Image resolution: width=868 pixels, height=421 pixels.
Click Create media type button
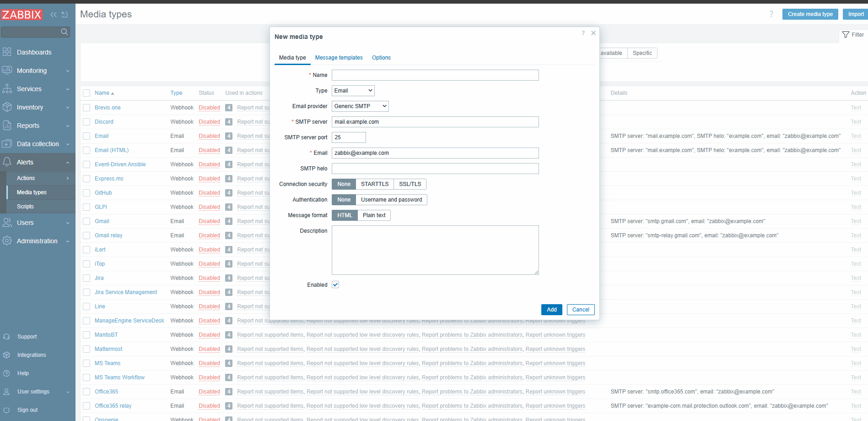[810, 14]
